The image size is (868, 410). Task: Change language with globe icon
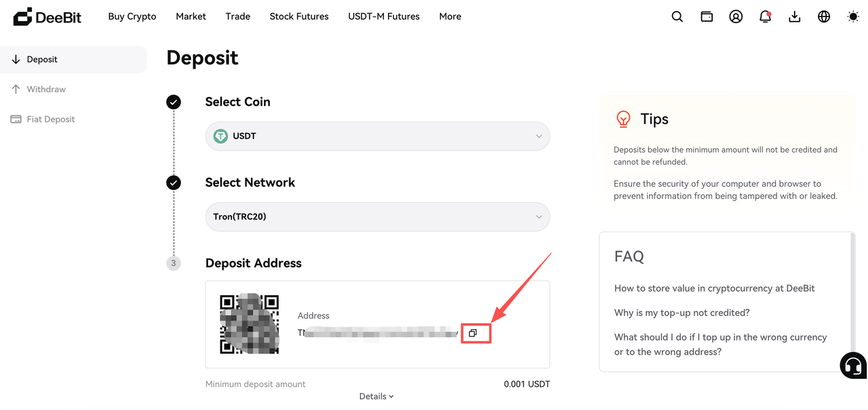click(824, 16)
